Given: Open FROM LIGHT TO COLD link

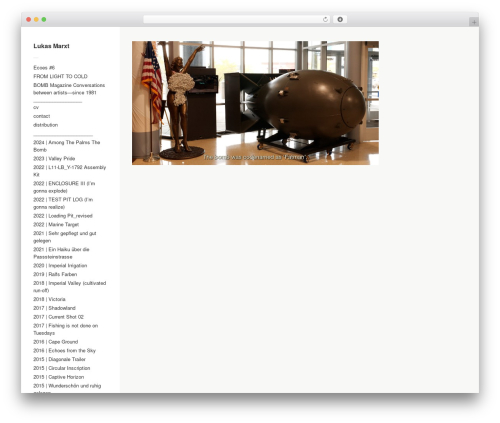Looking at the screenshot, I should tap(60, 76).
